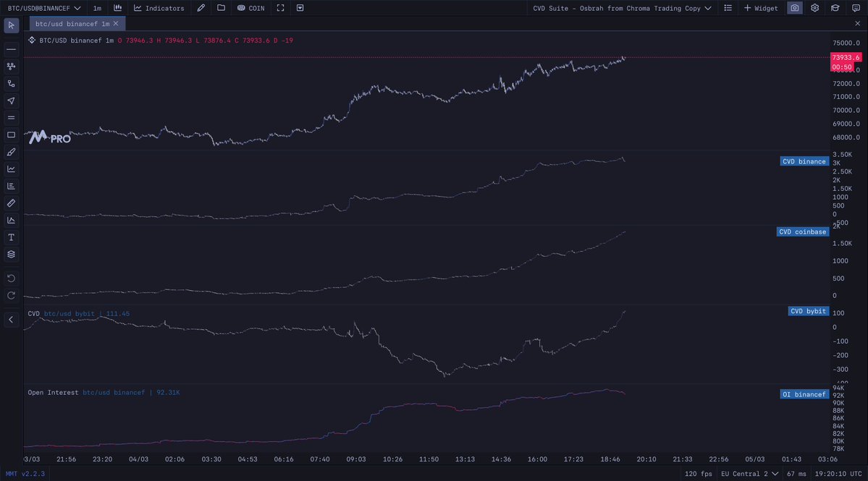Take a chart screenshot with camera icon
Screen dimensions: 868x481
(795, 8)
